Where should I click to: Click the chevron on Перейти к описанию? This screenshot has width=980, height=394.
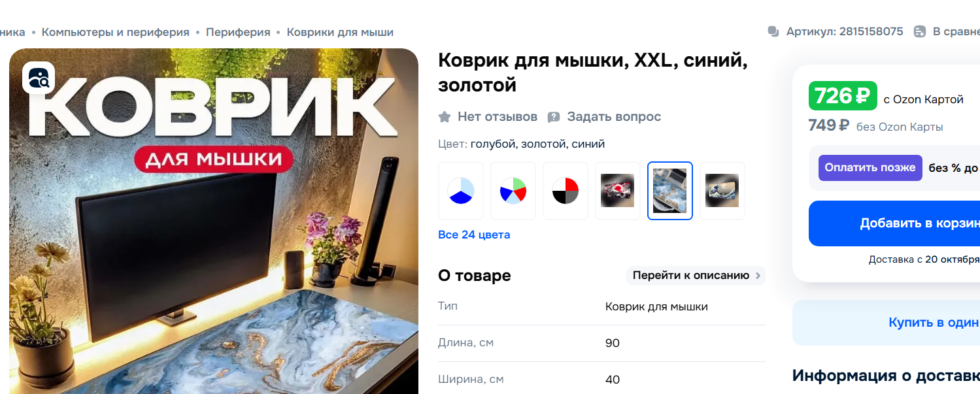[x=758, y=276]
